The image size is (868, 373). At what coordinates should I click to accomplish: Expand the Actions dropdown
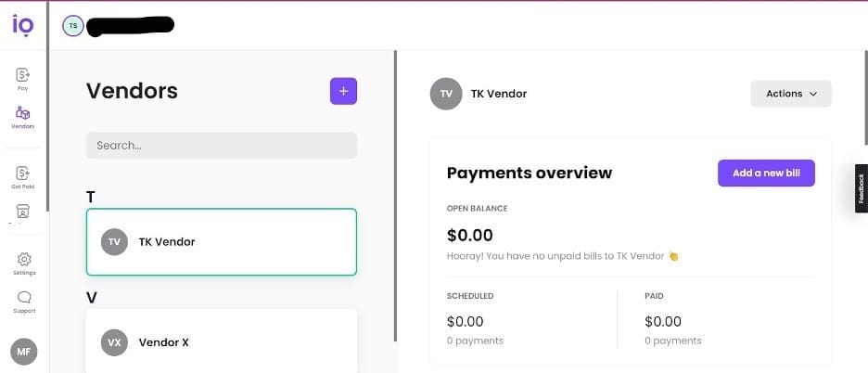point(790,94)
